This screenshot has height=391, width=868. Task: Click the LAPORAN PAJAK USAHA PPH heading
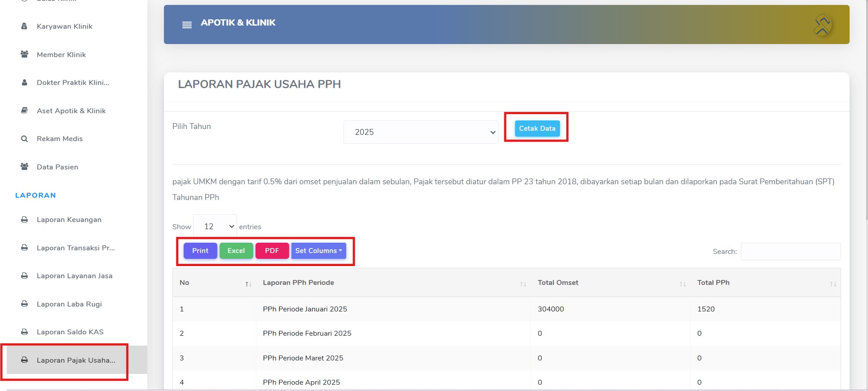(260, 84)
